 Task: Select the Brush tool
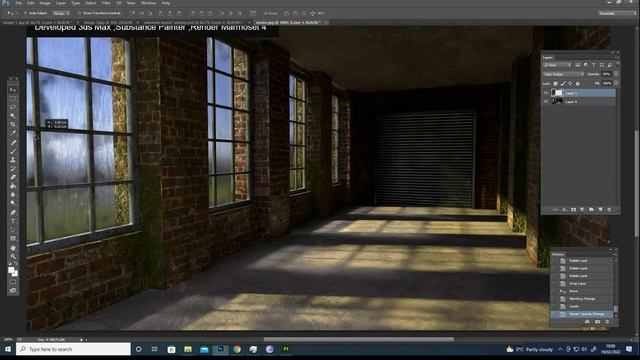tap(13, 151)
